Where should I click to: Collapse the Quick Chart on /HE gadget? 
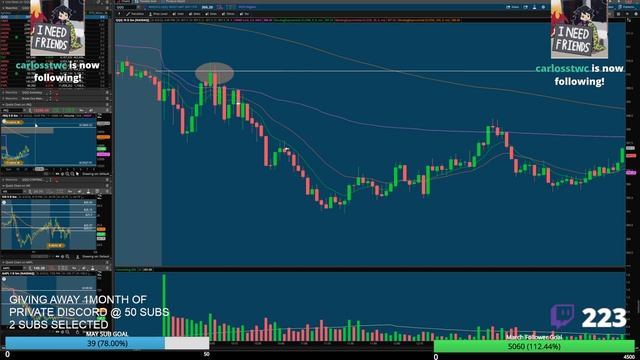point(3,186)
